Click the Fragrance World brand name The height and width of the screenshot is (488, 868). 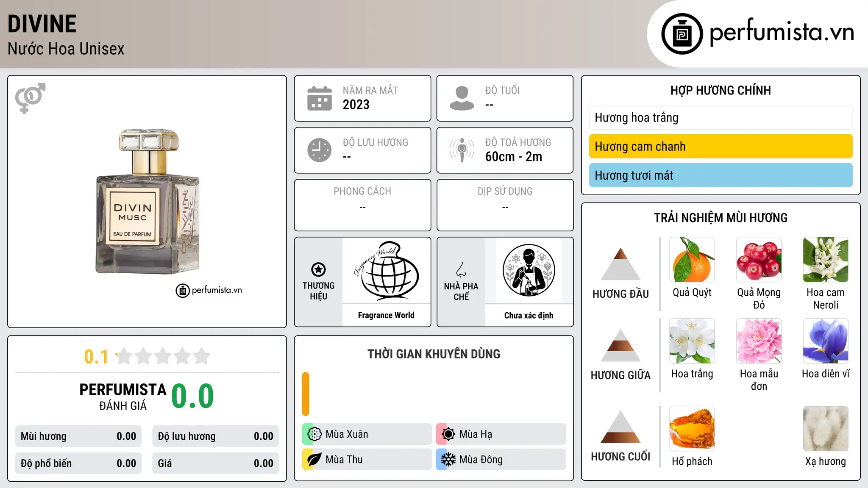point(386,315)
